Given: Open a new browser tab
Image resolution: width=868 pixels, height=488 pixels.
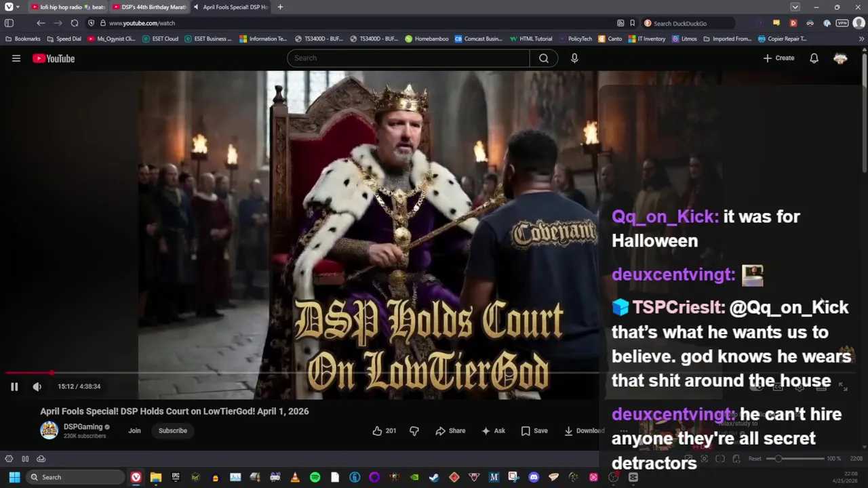Looking at the screenshot, I should pyautogui.click(x=280, y=7).
